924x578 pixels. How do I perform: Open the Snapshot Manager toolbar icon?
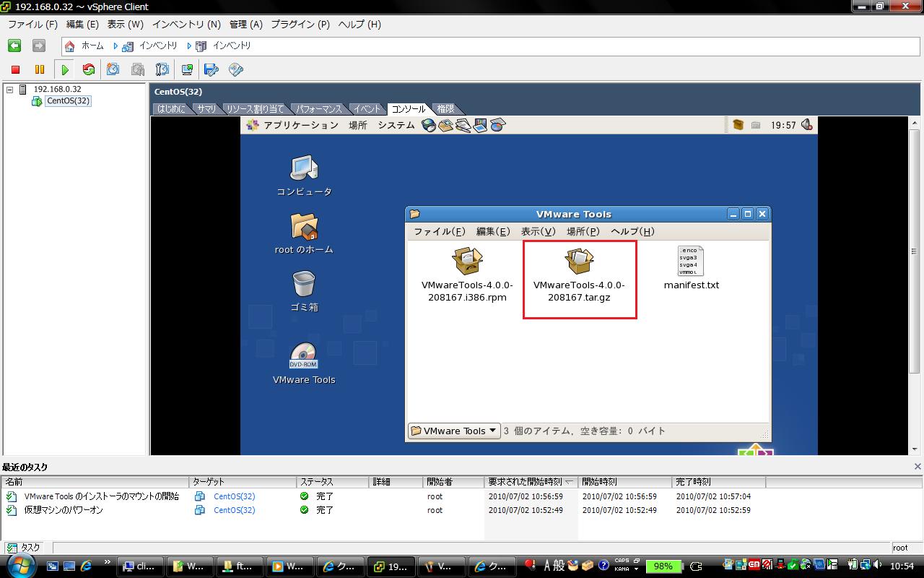162,69
